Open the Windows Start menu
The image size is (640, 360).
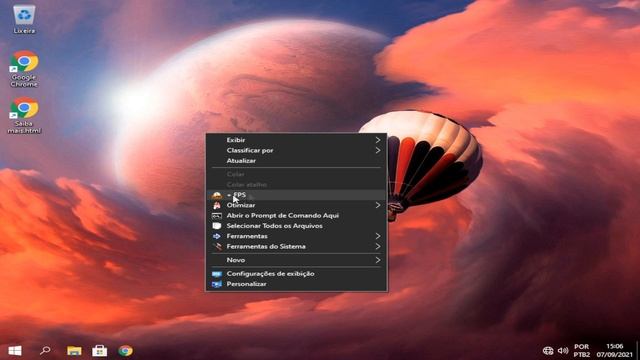coord(15,351)
